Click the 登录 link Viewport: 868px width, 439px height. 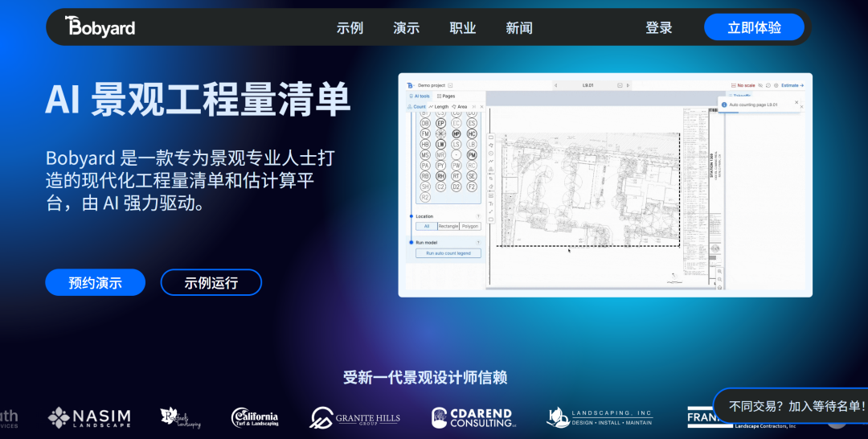pos(659,27)
